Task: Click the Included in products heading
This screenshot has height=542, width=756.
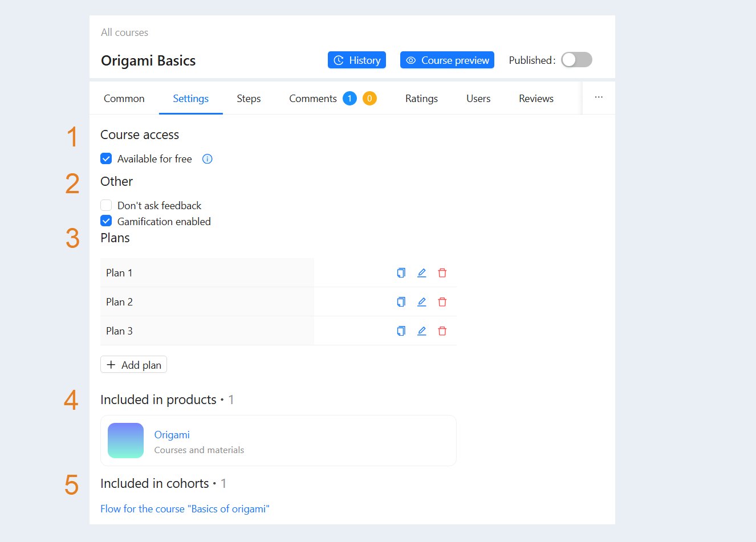Action: click(x=158, y=400)
